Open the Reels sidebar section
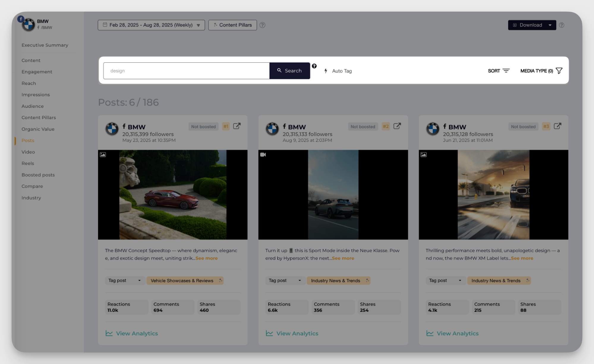Viewport: 594px width, 364px height. (28, 163)
